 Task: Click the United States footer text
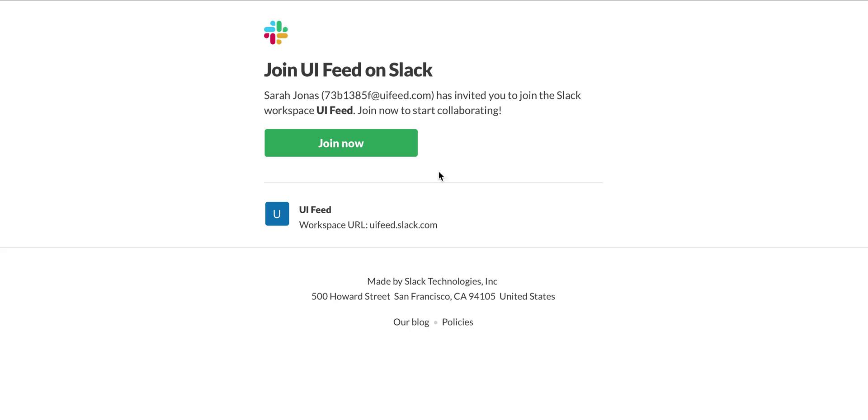coord(527,296)
